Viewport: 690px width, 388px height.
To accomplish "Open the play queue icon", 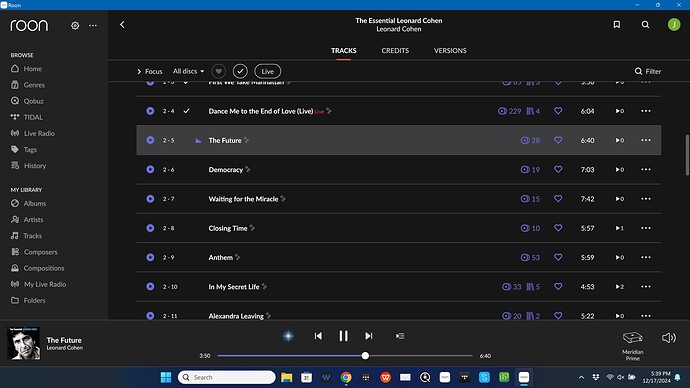I will coord(400,336).
